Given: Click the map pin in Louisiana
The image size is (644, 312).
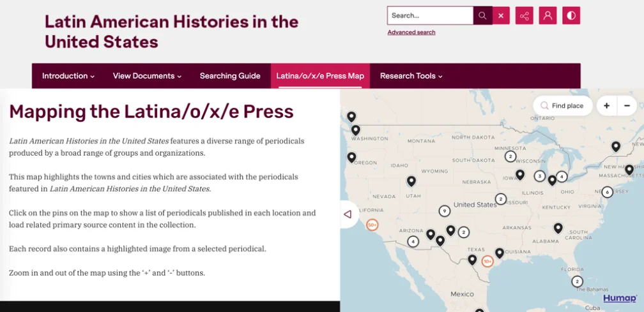Looking at the screenshot, I should [499, 253].
